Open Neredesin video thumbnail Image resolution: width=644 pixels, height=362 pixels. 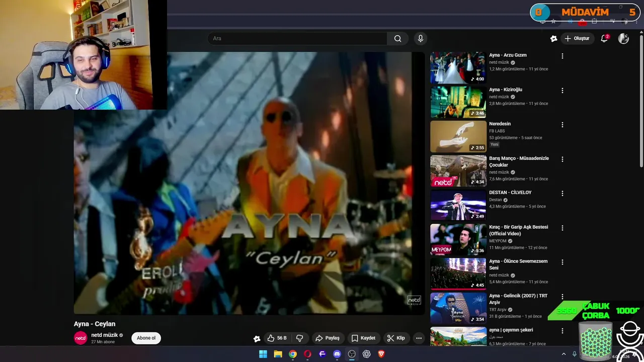458,136
